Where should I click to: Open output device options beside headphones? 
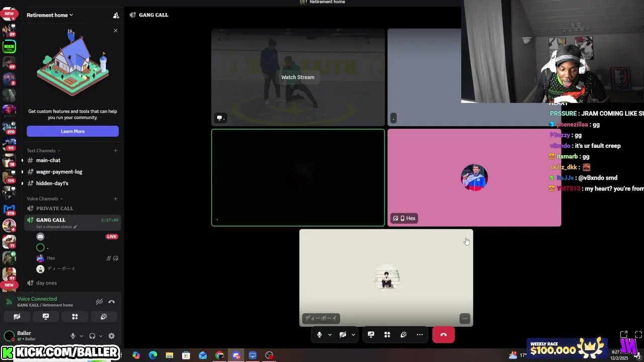100,336
